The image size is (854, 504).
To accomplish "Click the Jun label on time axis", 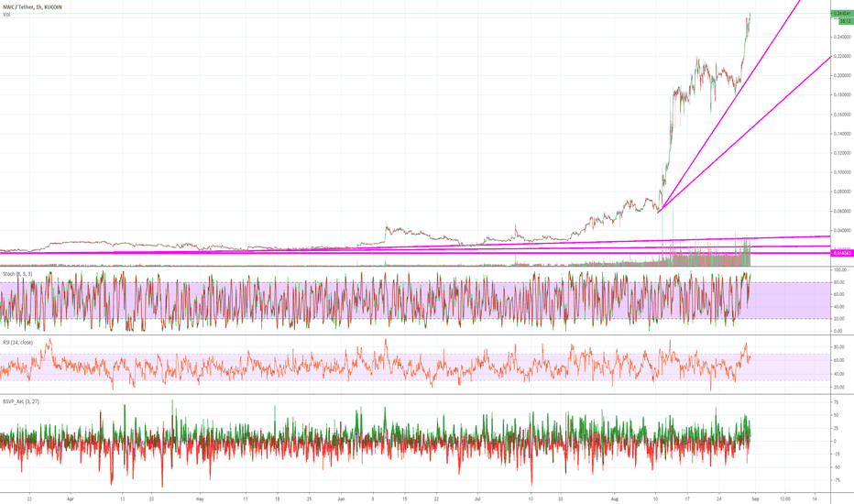I will (341, 499).
